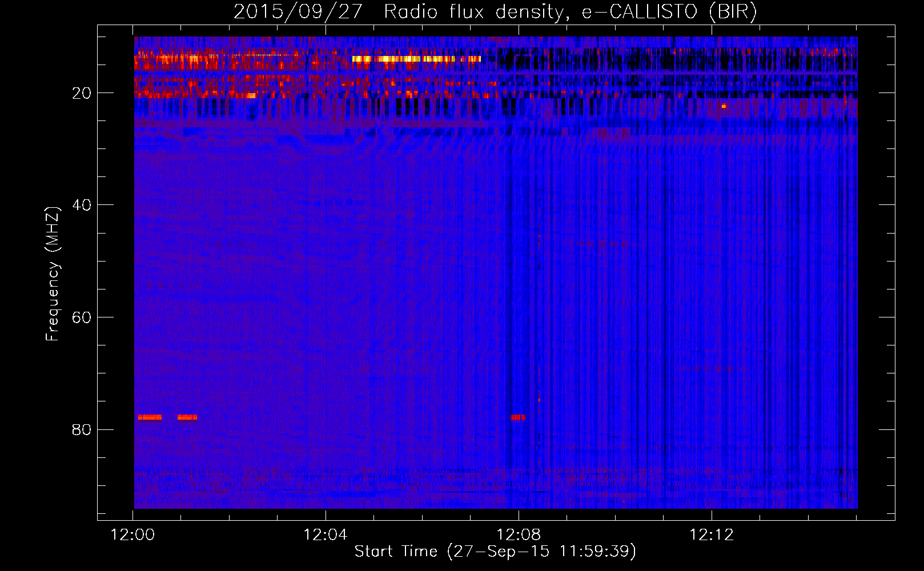Click the 'Start Time (27-Sep-15 11:59:39)' label
Image resolution: width=924 pixels, height=571 pixels.
coord(495,551)
